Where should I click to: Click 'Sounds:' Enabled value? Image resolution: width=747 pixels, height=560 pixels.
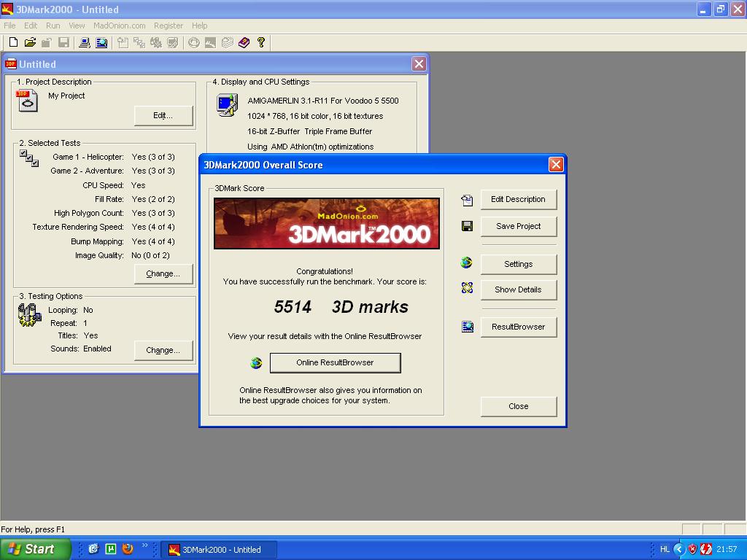coord(97,349)
